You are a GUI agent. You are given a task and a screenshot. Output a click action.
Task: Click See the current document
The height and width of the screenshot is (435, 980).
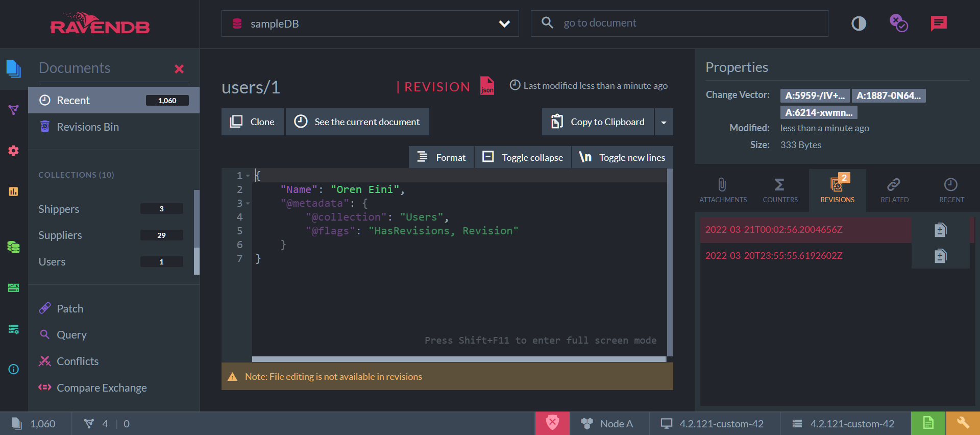(357, 122)
